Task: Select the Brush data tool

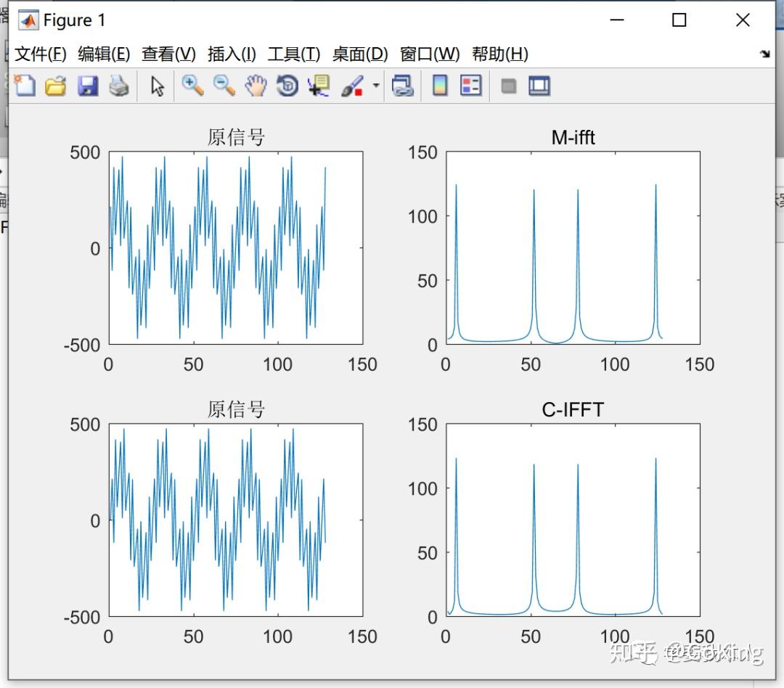Action: click(x=353, y=86)
